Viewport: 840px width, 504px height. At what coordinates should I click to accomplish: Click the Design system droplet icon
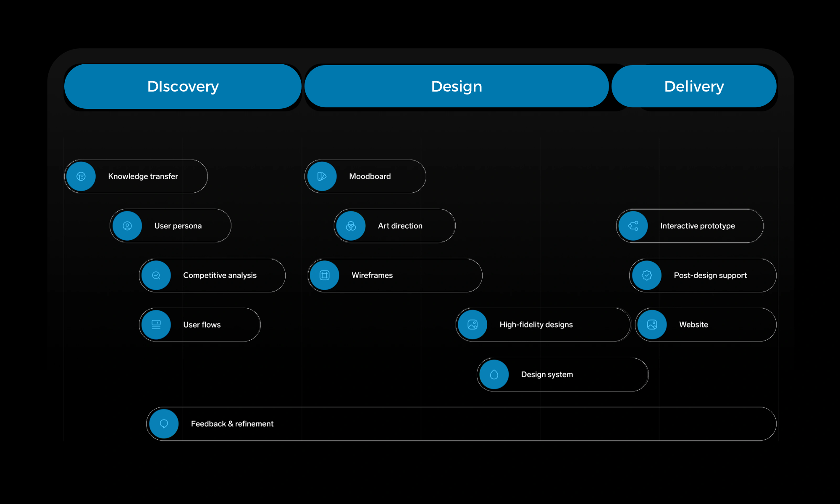[494, 375]
